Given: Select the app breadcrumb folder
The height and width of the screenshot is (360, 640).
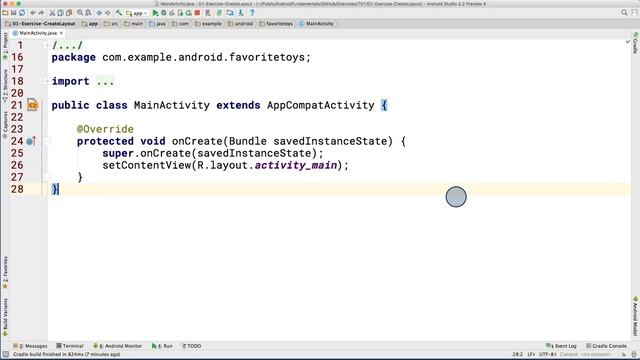Looking at the screenshot, I should tap(90, 24).
